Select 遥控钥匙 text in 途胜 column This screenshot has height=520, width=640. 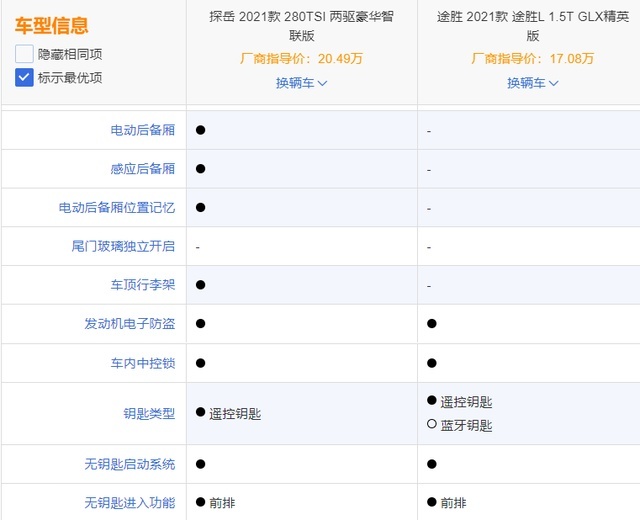click(466, 402)
